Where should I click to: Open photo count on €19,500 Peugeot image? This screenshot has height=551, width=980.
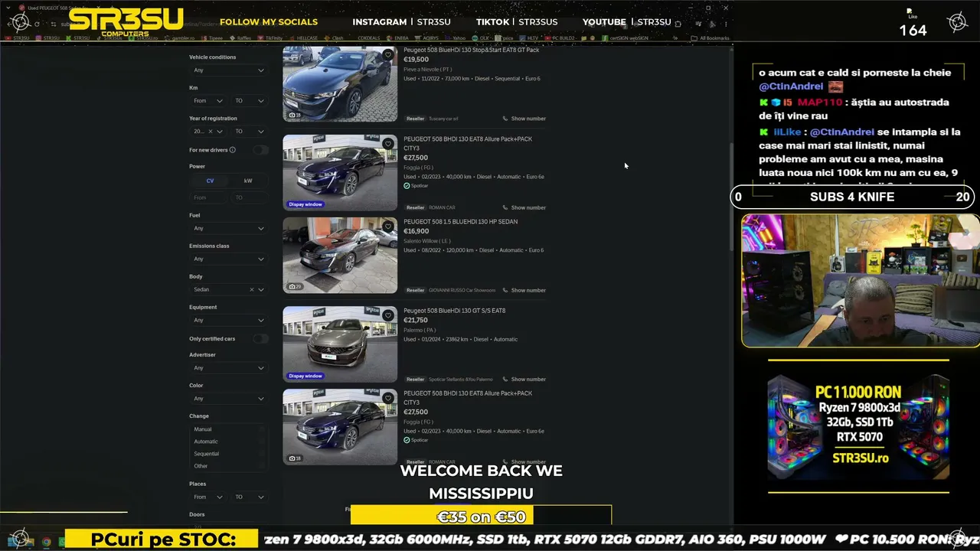pyautogui.click(x=294, y=116)
